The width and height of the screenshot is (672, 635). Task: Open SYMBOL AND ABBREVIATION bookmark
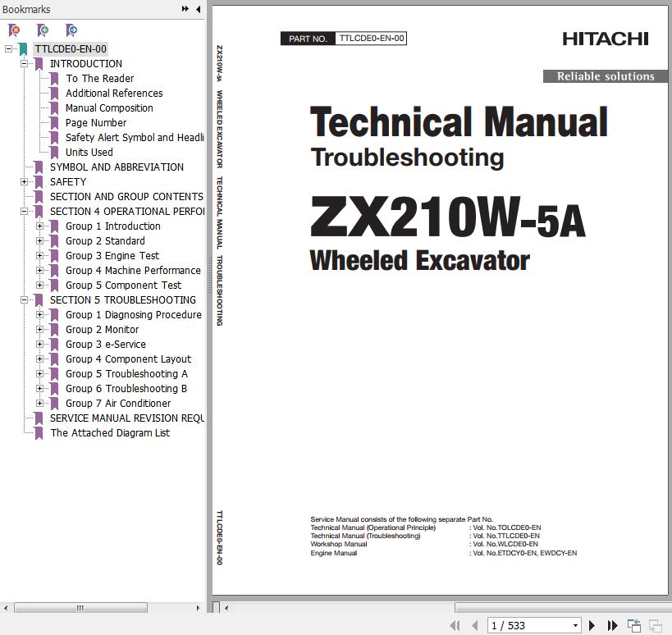coord(117,167)
